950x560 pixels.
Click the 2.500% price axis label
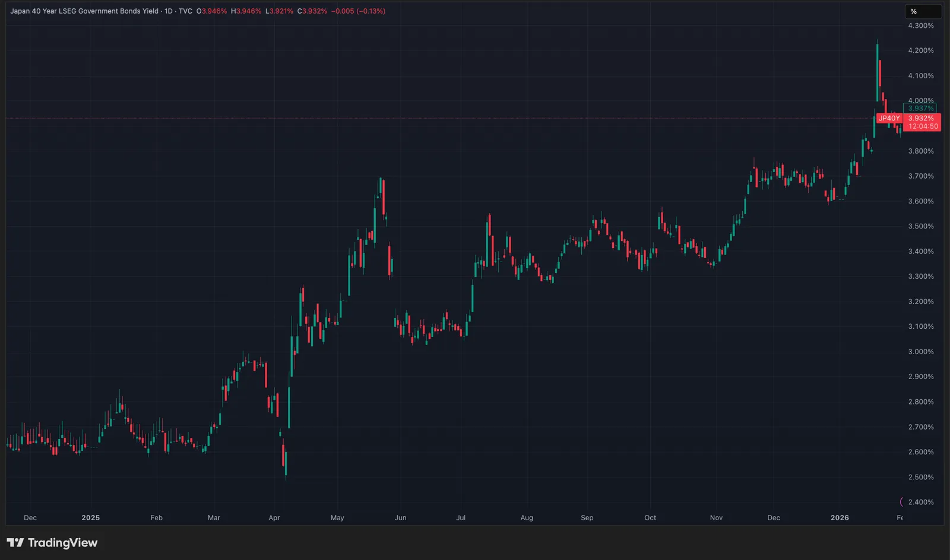(x=921, y=477)
